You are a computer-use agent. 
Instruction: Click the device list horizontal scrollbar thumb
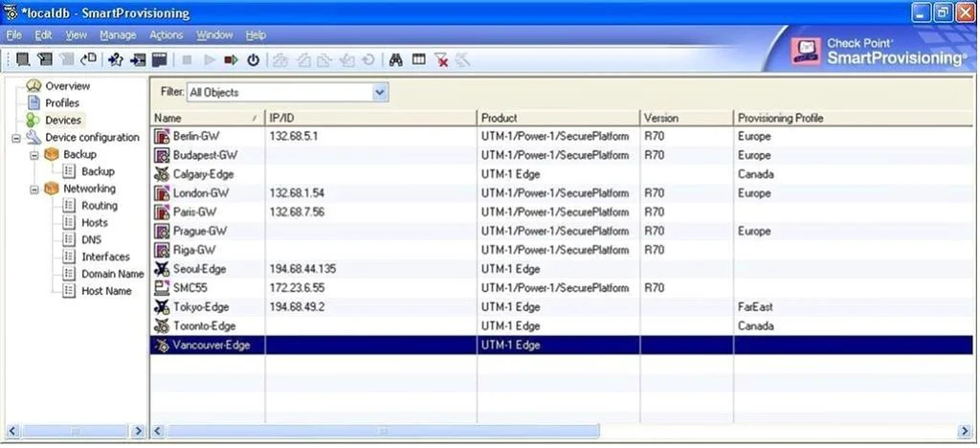pos(384,431)
